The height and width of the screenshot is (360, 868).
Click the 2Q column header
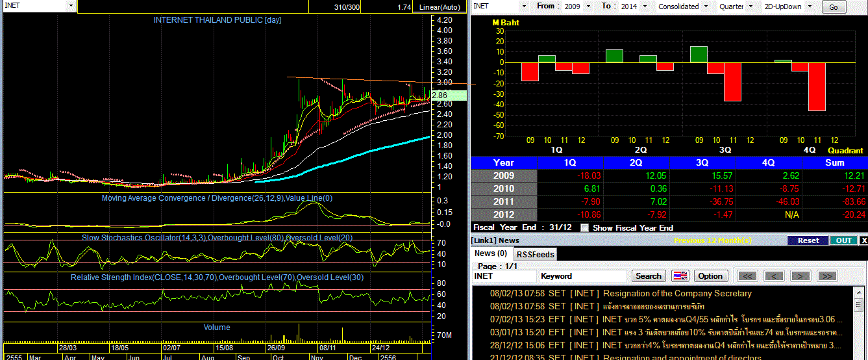637,162
